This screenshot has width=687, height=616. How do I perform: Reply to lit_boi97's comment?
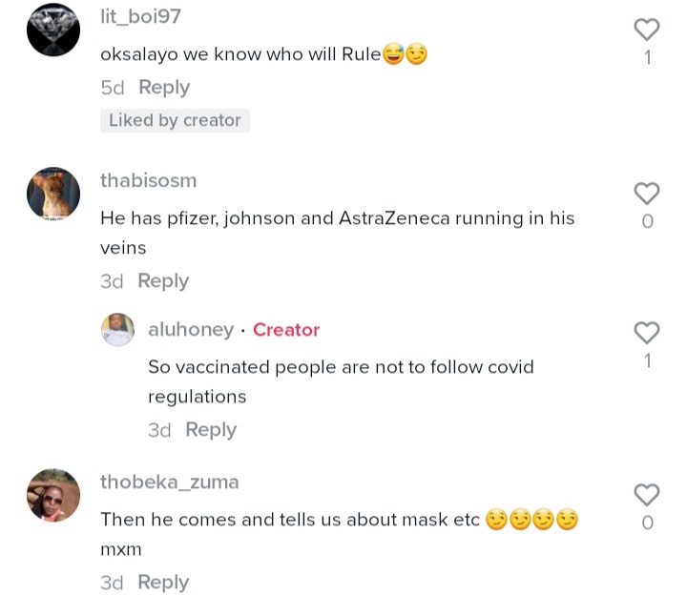click(x=164, y=87)
